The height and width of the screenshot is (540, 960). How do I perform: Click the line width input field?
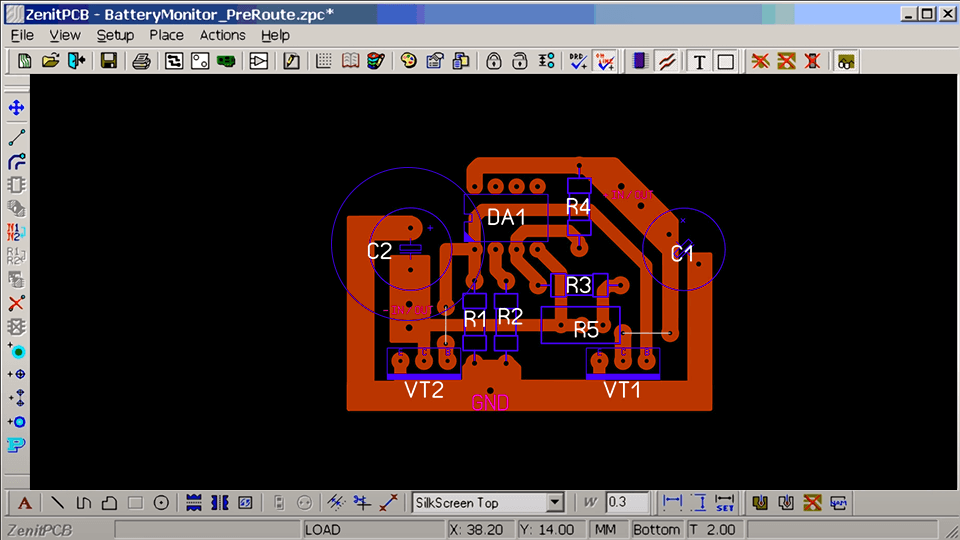[628, 502]
